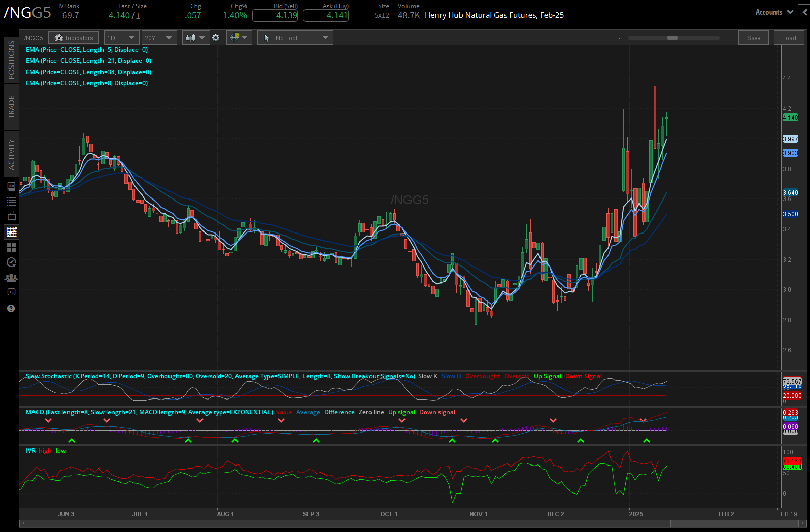Click the chart zoom slider handle
This screenshot has width=810, height=532.
click(672, 38)
